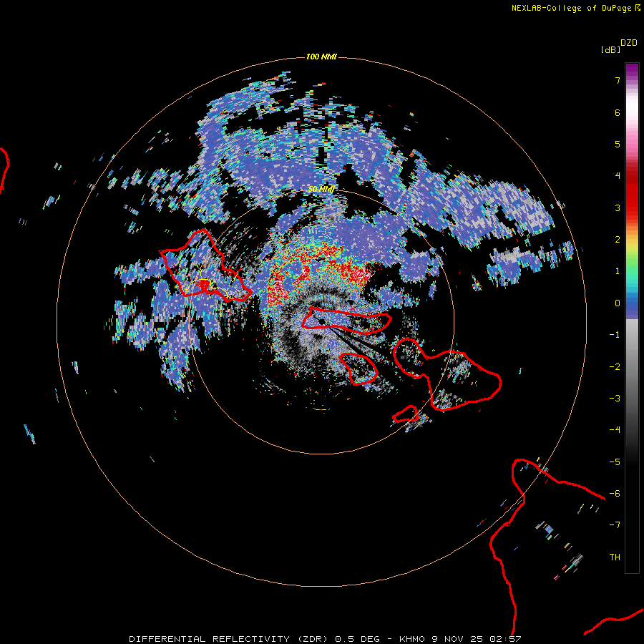Click the KHMO radar station identifier

(x=412, y=639)
